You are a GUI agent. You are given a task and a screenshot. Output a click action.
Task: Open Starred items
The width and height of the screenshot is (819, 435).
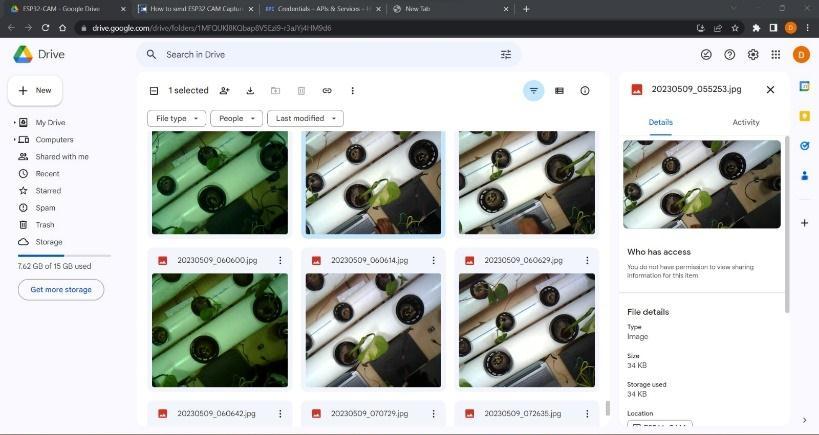(x=48, y=191)
